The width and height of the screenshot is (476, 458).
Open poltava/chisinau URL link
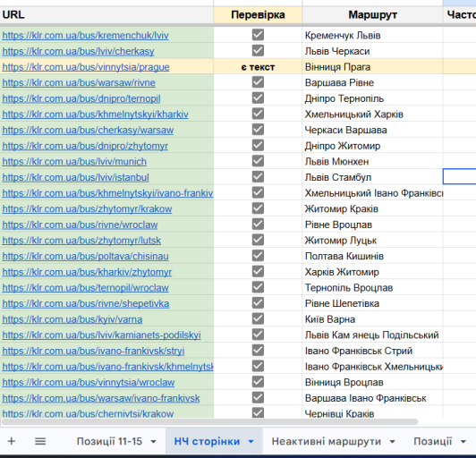85,257
